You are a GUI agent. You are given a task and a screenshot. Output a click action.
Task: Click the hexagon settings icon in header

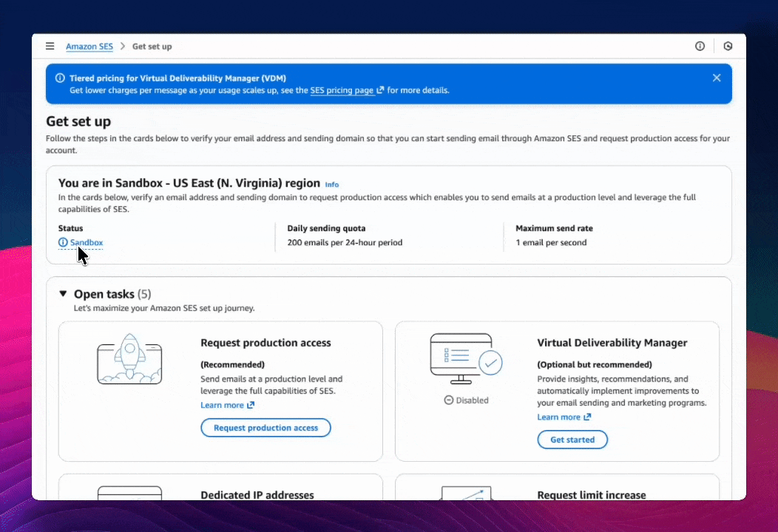point(728,47)
